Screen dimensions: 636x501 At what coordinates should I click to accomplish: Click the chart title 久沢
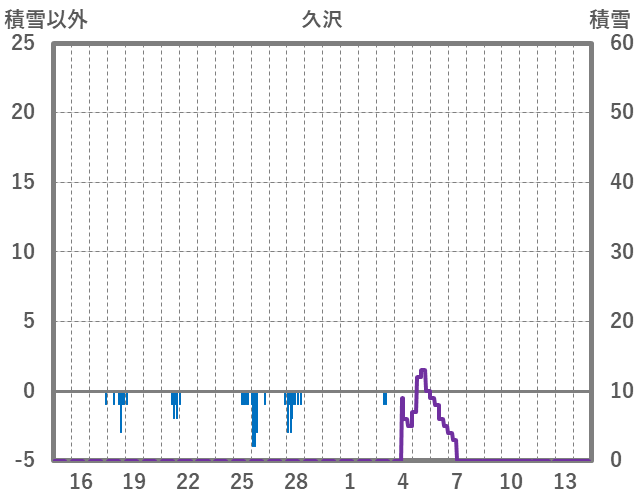pos(322,19)
